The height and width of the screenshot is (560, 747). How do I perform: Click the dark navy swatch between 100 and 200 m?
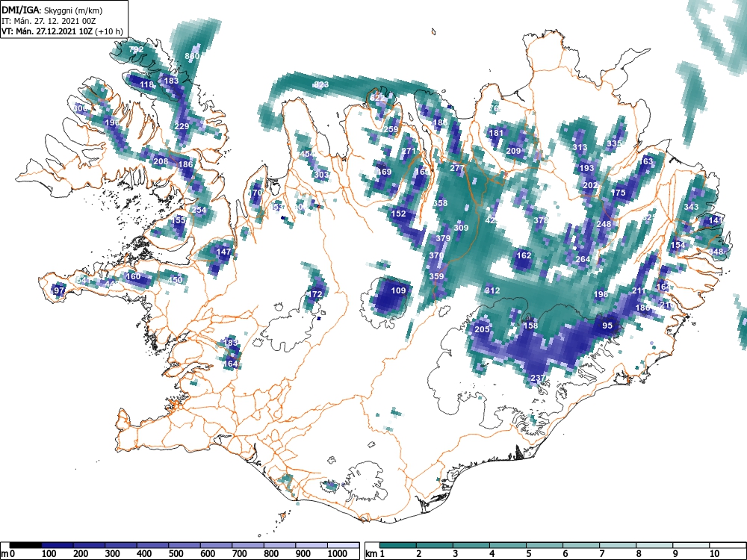58,545
